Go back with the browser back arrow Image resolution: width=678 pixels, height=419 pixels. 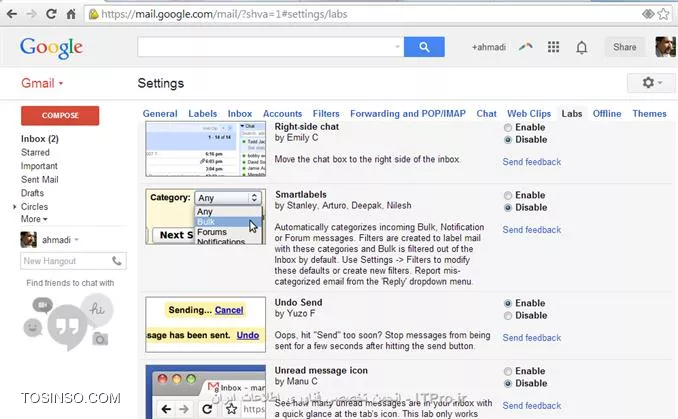coord(12,14)
